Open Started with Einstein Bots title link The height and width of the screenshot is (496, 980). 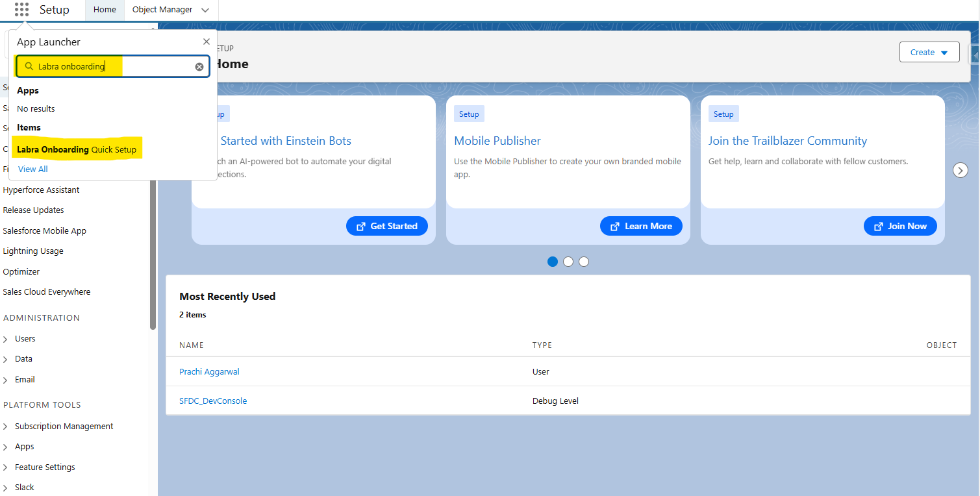286,141
